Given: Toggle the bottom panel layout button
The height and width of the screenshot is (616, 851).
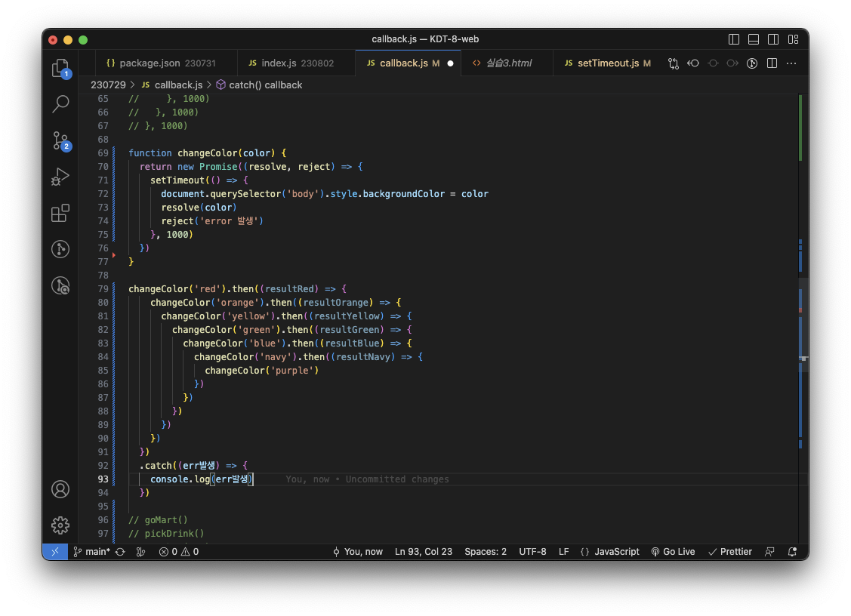Looking at the screenshot, I should pos(754,39).
